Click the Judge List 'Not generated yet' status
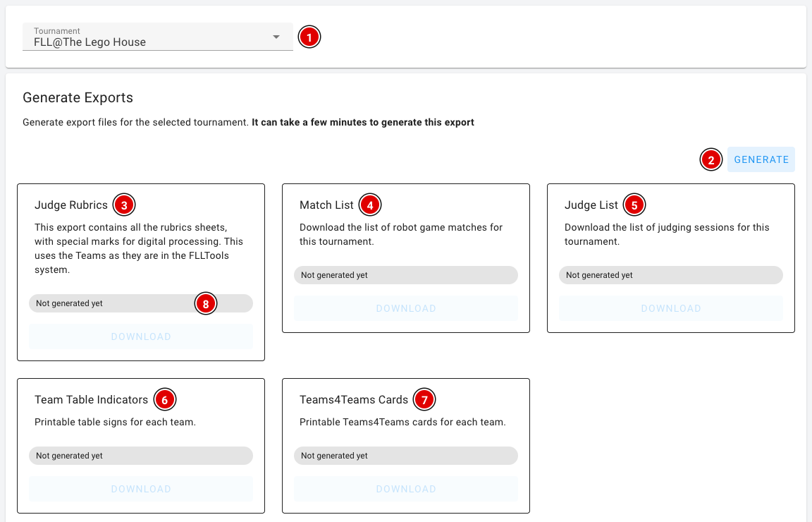The width and height of the screenshot is (812, 522). 670,275
